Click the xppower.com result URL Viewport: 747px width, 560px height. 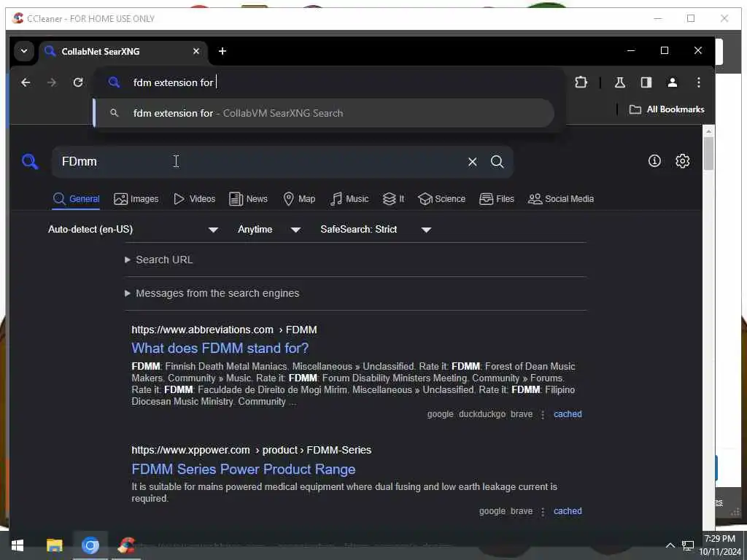click(252, 450)
